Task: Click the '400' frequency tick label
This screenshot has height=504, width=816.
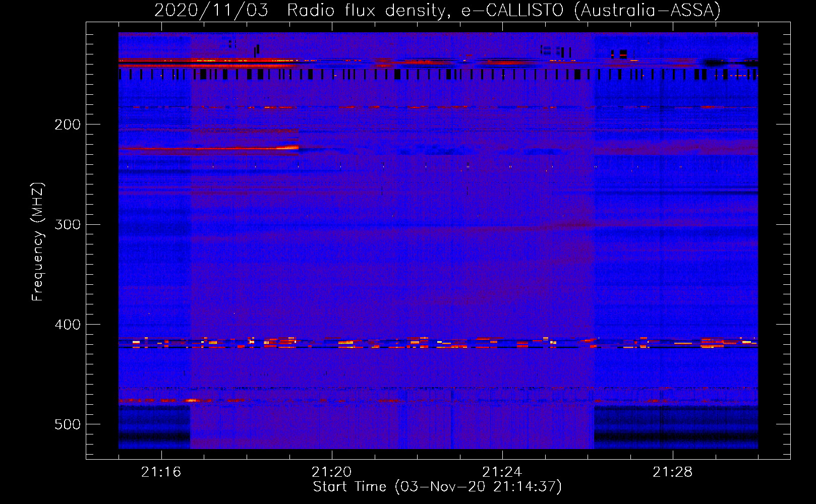Action: 68,325
